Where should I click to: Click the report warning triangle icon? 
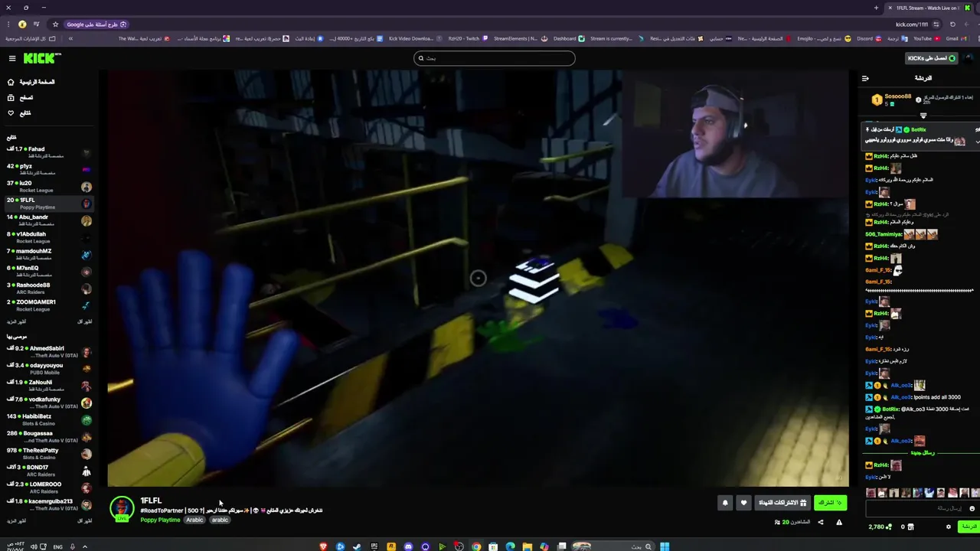click(839, 523)
